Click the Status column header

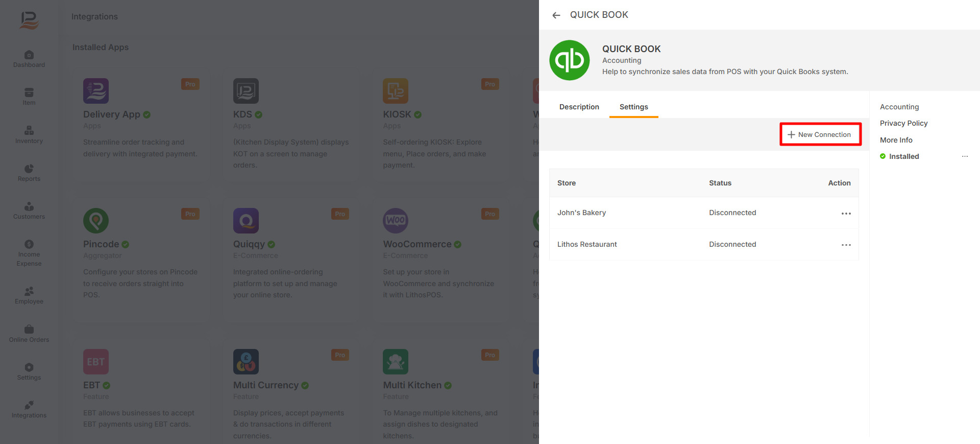click(x=720, y=183)
